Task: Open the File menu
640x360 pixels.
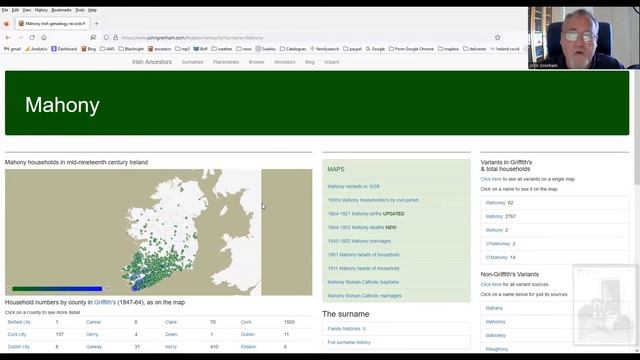Action: coord(5,10)
